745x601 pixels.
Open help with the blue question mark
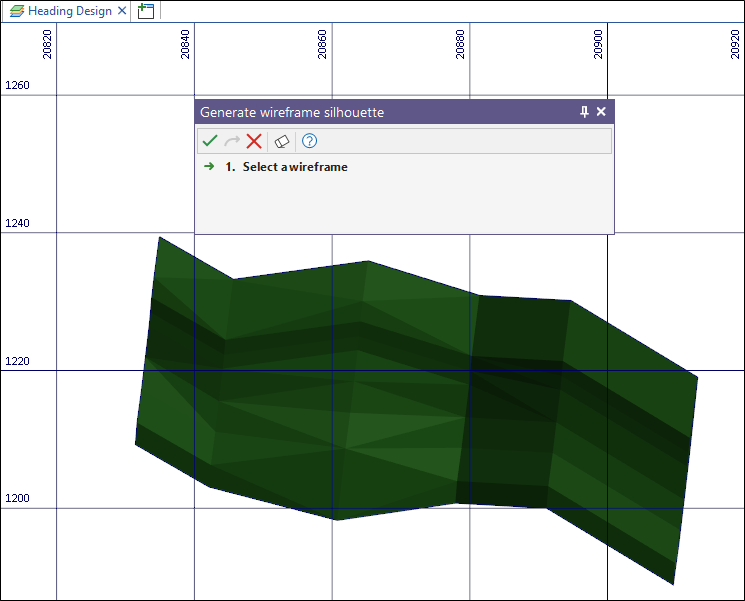pyautogui.click(x=310, y=141)
